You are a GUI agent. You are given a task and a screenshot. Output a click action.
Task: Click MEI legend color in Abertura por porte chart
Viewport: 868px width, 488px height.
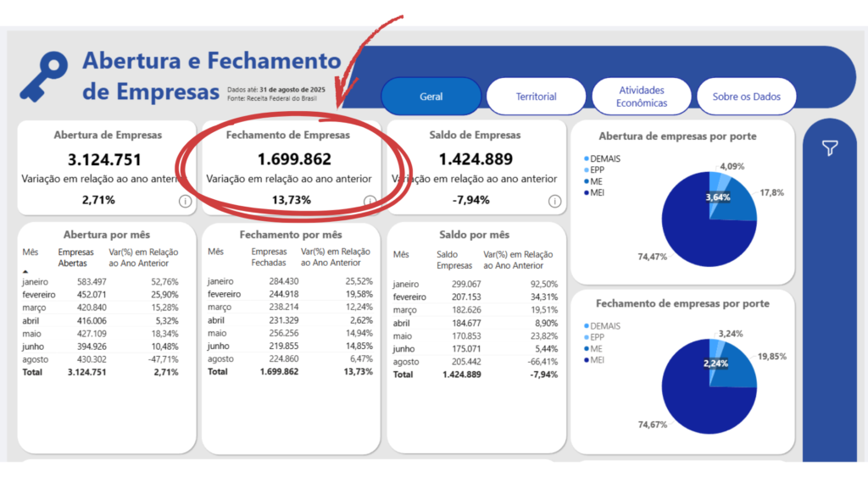[586, 192]
